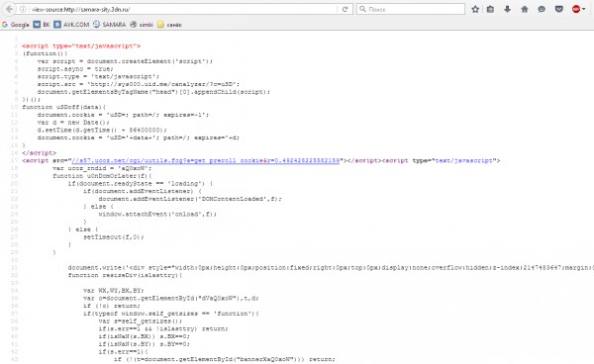Click the document.write line with div style

331,267
